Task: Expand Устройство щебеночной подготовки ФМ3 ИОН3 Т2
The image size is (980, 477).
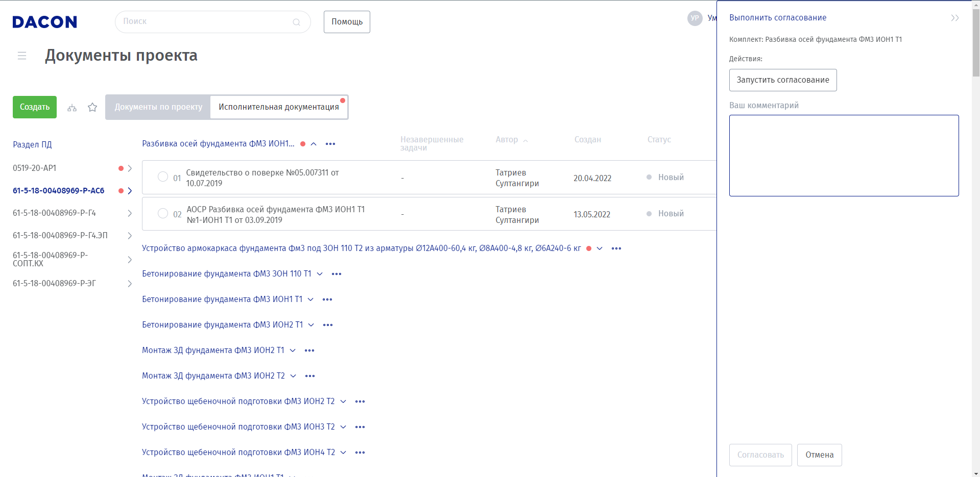Action: point(343,427)
